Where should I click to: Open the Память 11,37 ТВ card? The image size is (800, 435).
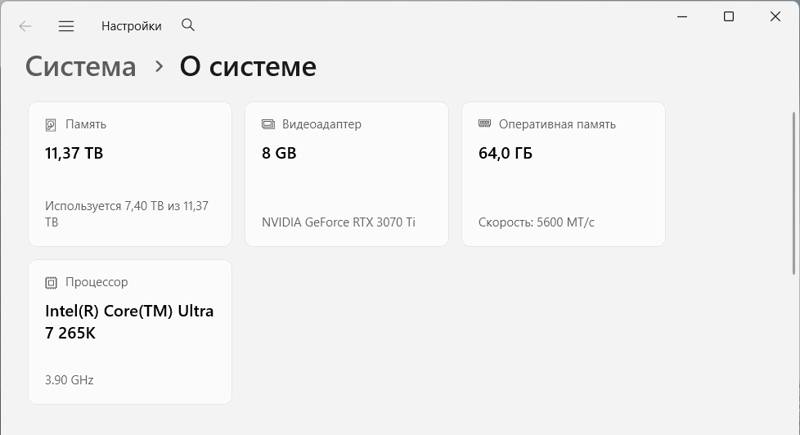tap(130, 174)
